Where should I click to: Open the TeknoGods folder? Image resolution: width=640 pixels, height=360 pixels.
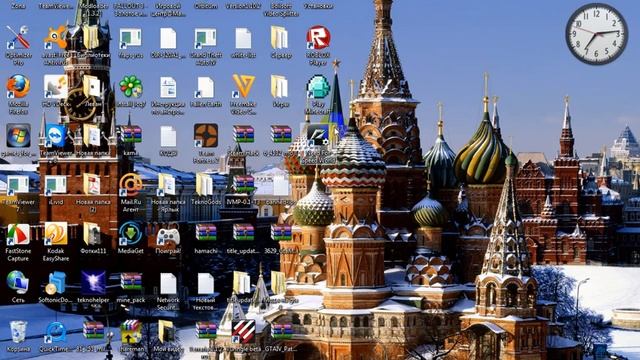click(x=204, y=184)
